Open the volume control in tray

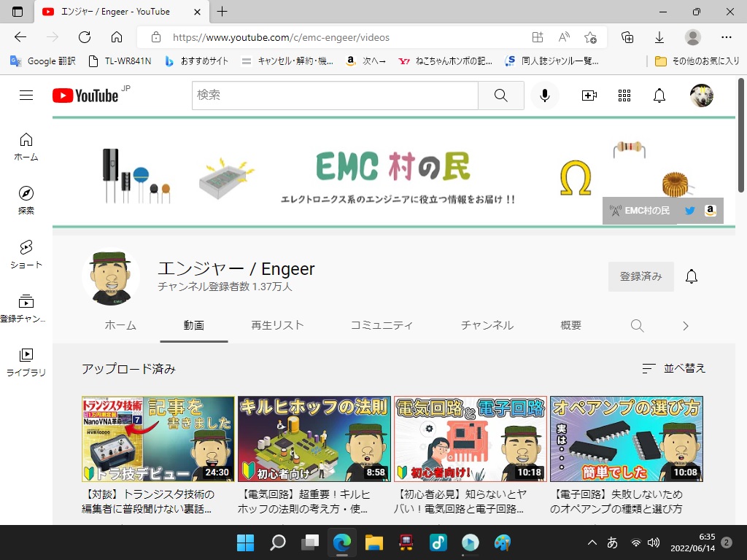pyautogui.click(x=654, y=542)
